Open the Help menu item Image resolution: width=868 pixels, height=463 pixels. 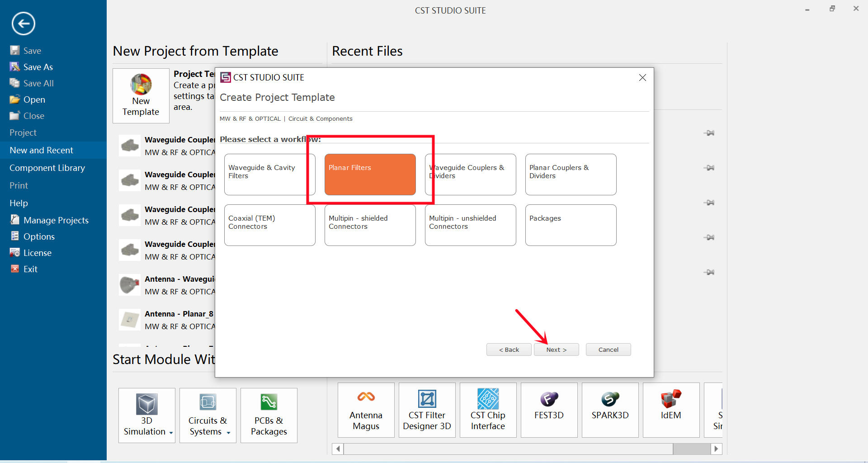tap(53, 203)
